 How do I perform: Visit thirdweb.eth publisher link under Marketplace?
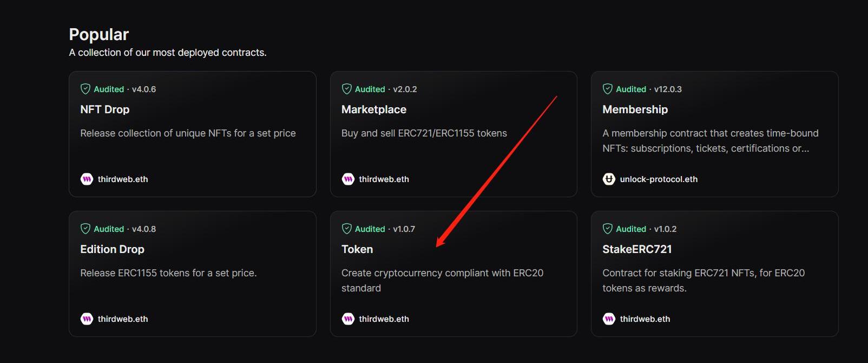pos(384,179)
